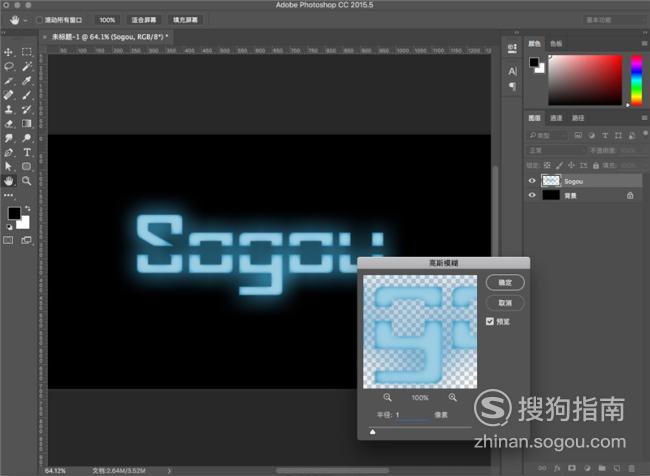This screenshot has width=650, height=476.
Task: Select the Clone Stamp tool
Action: click(8, 109)
